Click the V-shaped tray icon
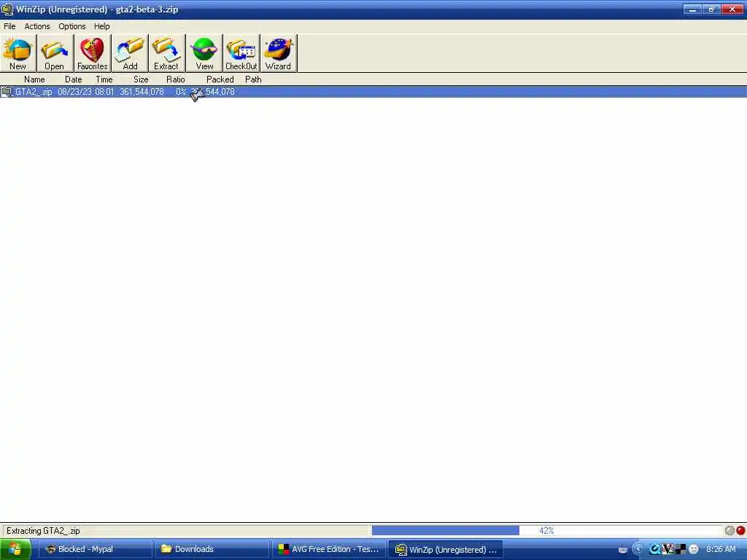Viewport: 747px width, 560px height. (668, 549)
